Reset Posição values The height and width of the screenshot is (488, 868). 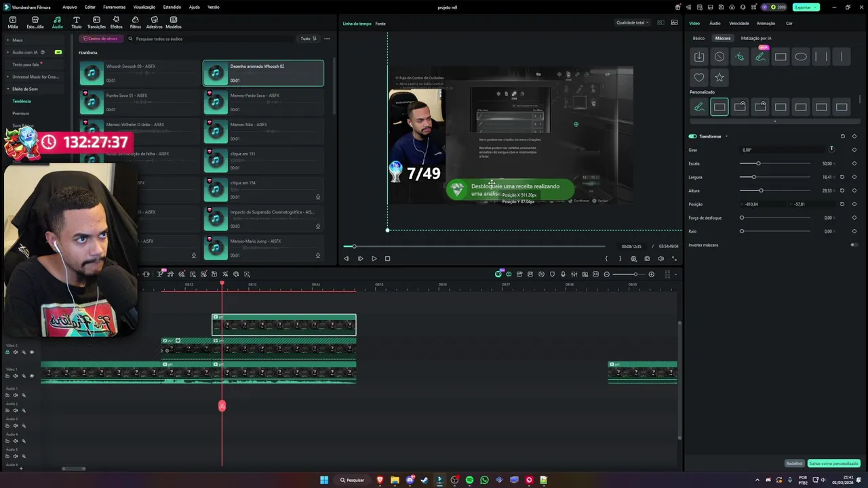click(x=842, y=204)
